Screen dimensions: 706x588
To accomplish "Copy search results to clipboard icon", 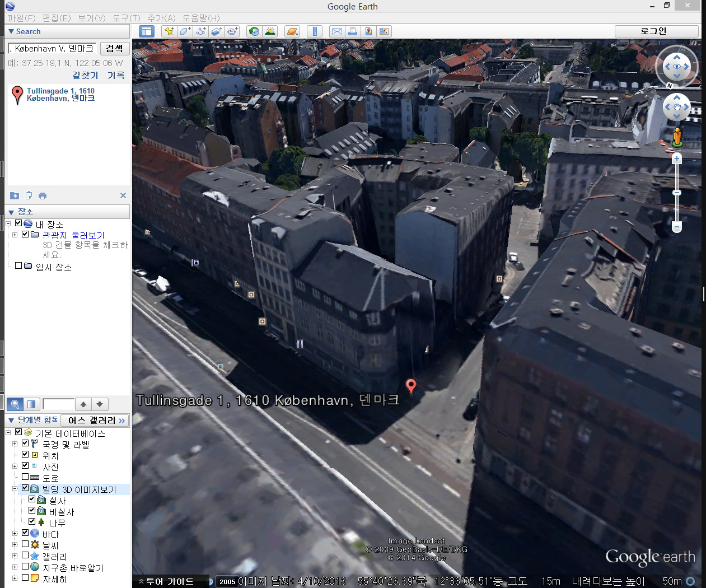I will pos(29,195).
